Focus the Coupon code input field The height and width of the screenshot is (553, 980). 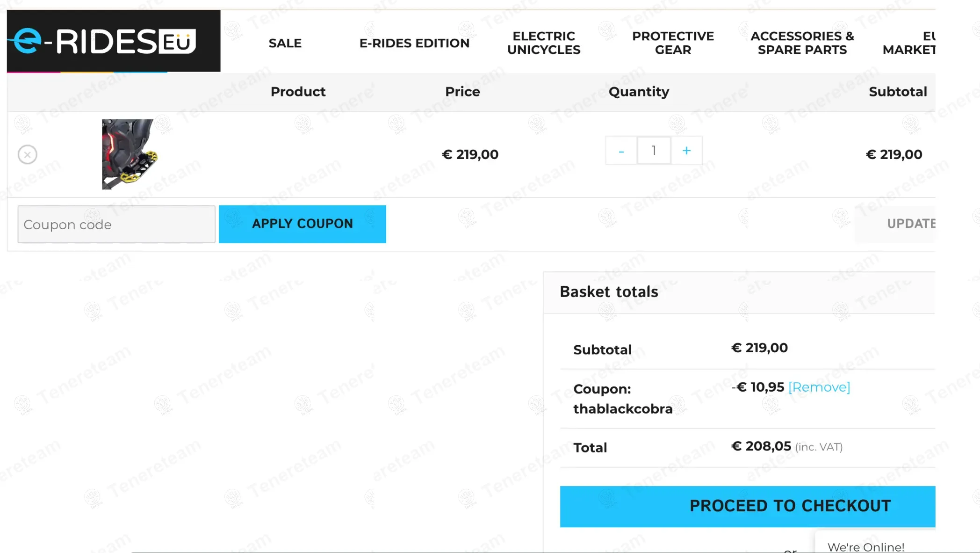[x=116, y=225]
